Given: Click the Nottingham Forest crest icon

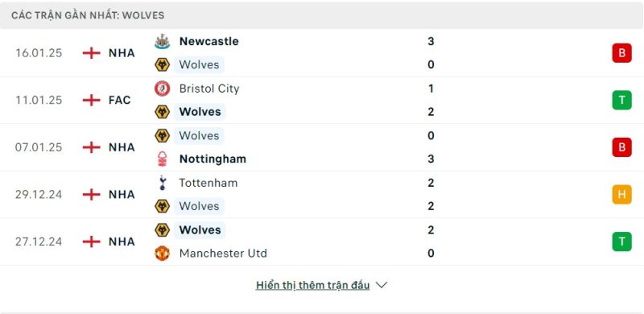Looking at the screenshot, I should tap(163, 159).
